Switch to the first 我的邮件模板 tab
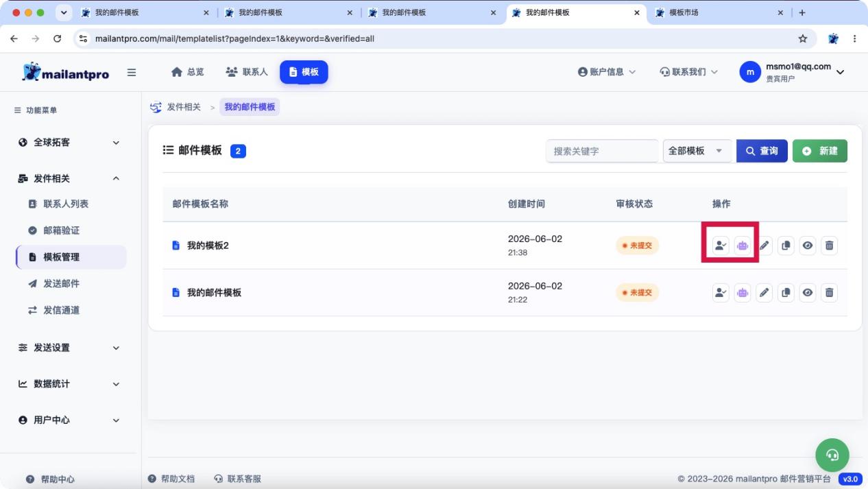 (146, 12)
